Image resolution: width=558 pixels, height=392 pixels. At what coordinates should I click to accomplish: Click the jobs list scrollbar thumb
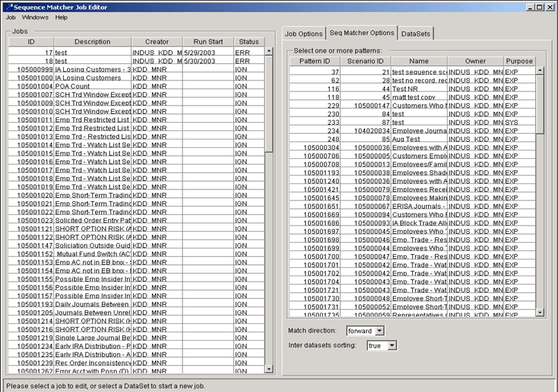(269, 103)
